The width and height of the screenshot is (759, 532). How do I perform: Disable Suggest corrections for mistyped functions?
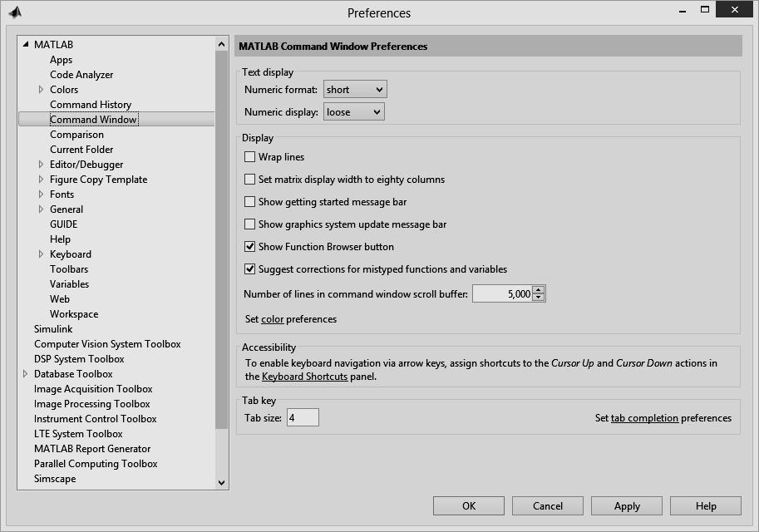point(249,268)
